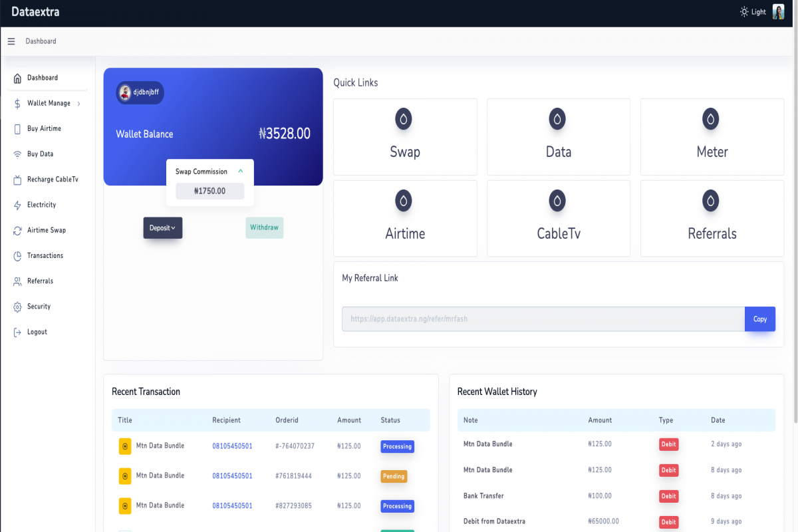Viewport: 798px width, 532px height.
Task: Open the Security settings icon
Action: [19, 307]
